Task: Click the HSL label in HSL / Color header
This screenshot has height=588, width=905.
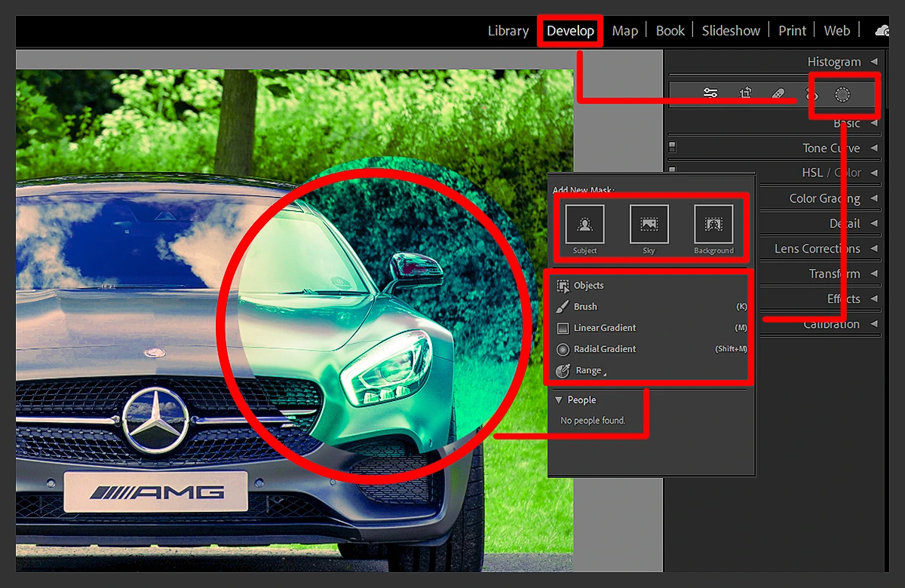Action: (812, 173)
